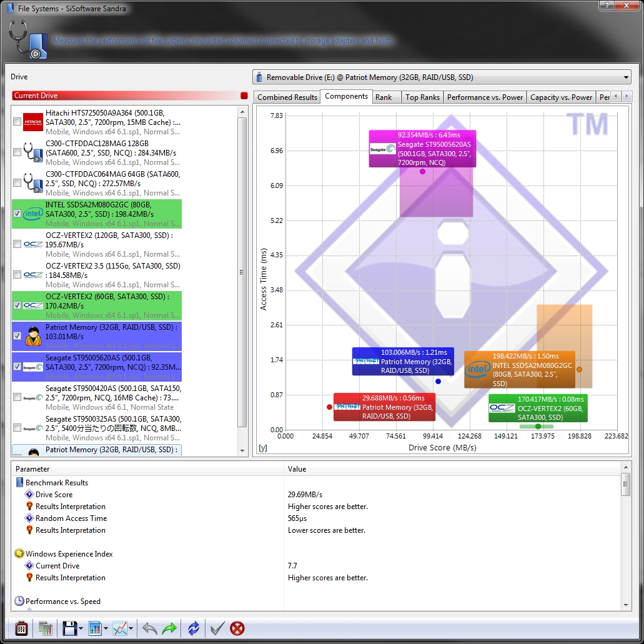Viewport: 644px width, 644px height.
Task: Click the red Hitachi logo icon
Action: point(33,122)
